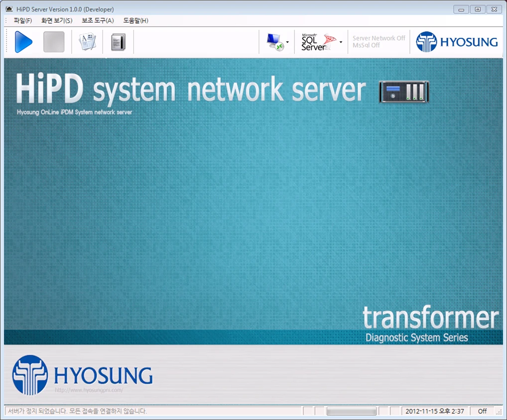
Task: Click the network computer connection icon
Action: [x=275, y=42]
